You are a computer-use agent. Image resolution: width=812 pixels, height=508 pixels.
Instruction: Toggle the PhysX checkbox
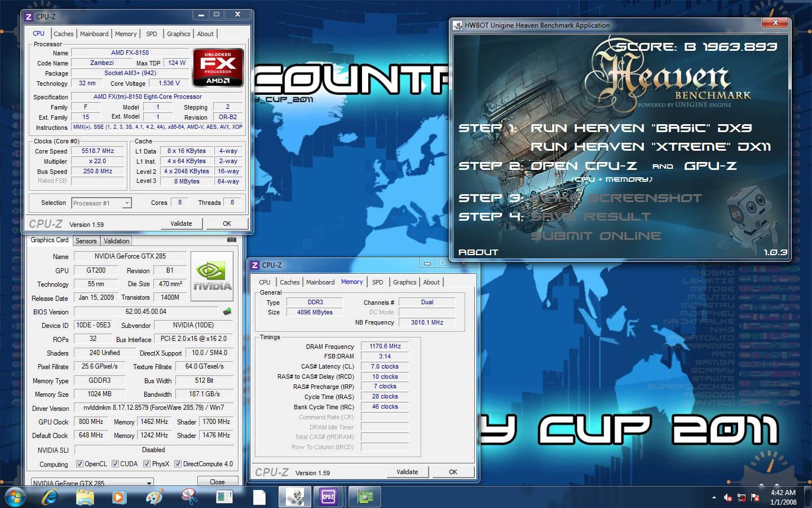147,464
